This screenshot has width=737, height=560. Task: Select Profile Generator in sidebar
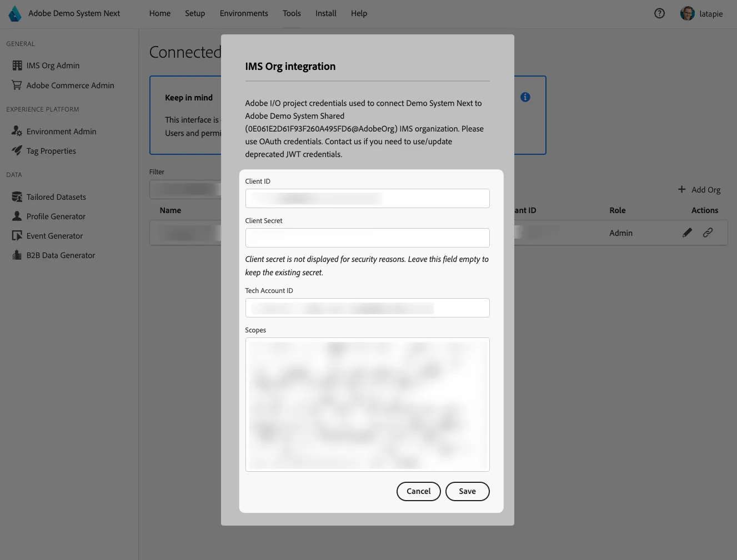click(56, 216)
